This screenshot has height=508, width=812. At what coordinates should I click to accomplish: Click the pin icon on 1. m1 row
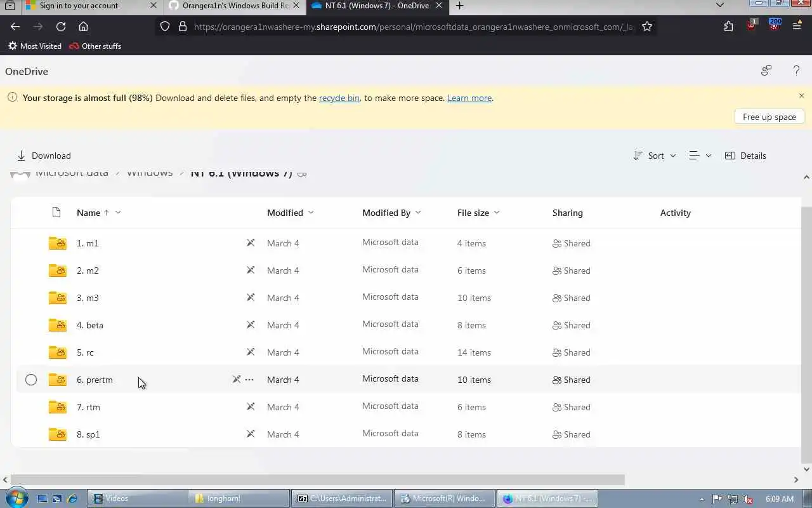point(251,243)
